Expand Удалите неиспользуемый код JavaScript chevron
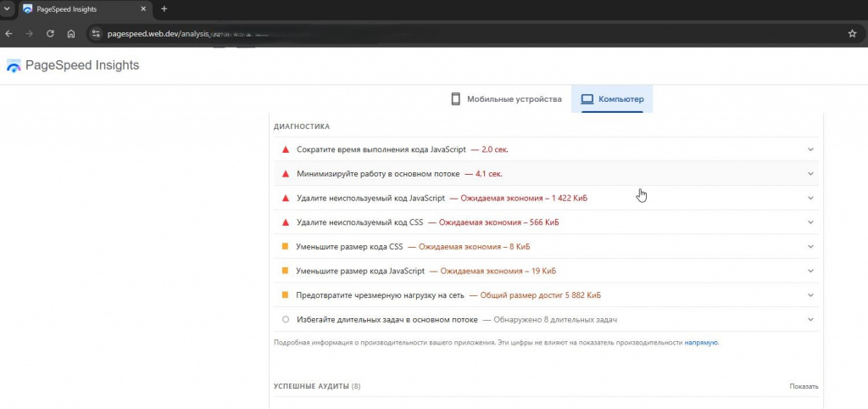Image resolution: width=868 pixels, height=409 pixels. tap(810, 198)
